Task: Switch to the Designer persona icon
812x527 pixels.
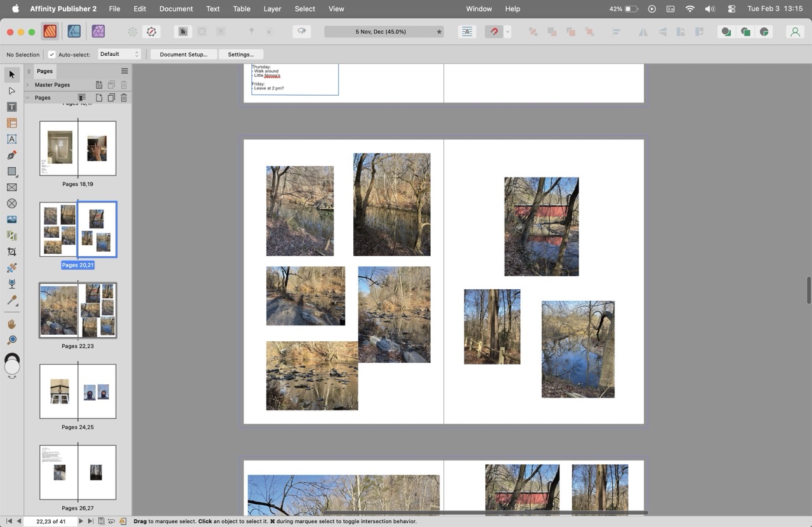Action: pos(74,32)
